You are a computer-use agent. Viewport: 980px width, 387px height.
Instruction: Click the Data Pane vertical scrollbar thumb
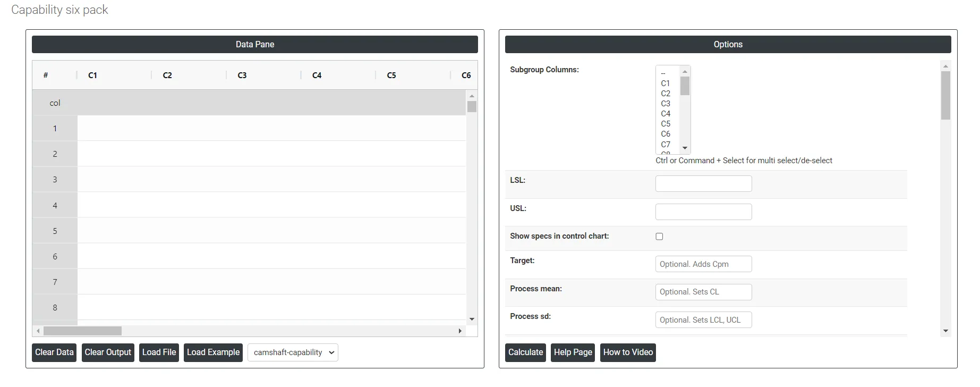(472, 106)
